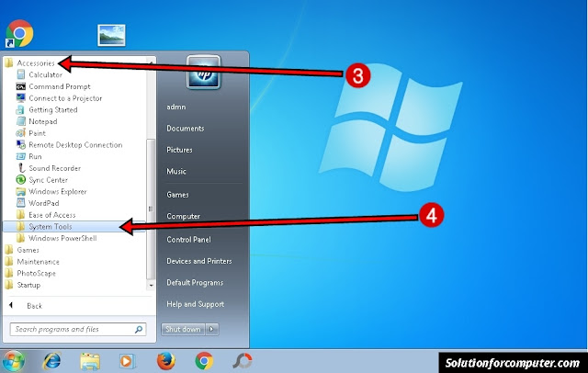Click the scrollbar down arrow in programs list
This screenshot has height=373, width=588.
tap(151, 286)
